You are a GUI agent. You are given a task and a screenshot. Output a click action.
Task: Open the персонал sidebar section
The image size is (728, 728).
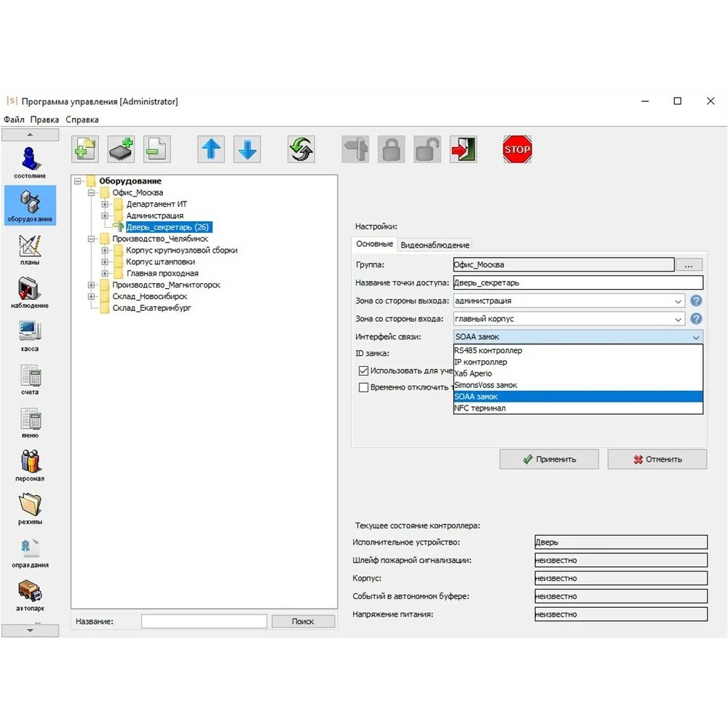tap(30, 465)
